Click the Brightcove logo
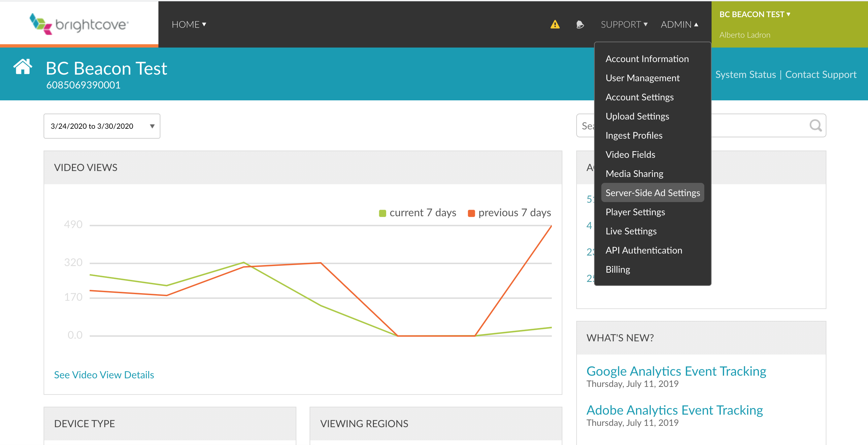The width and height of the screenshot is (868, 445). point(79,24)
